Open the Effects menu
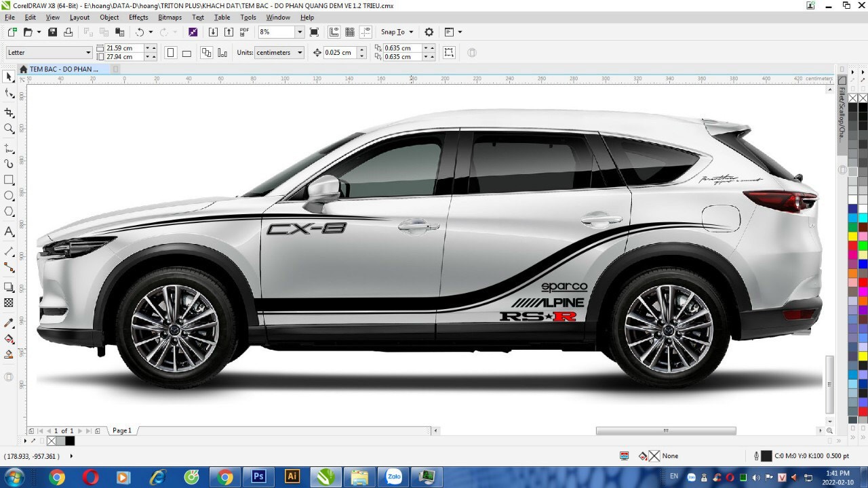The height and width of the screenshot is (488, 868). (138, 17)
